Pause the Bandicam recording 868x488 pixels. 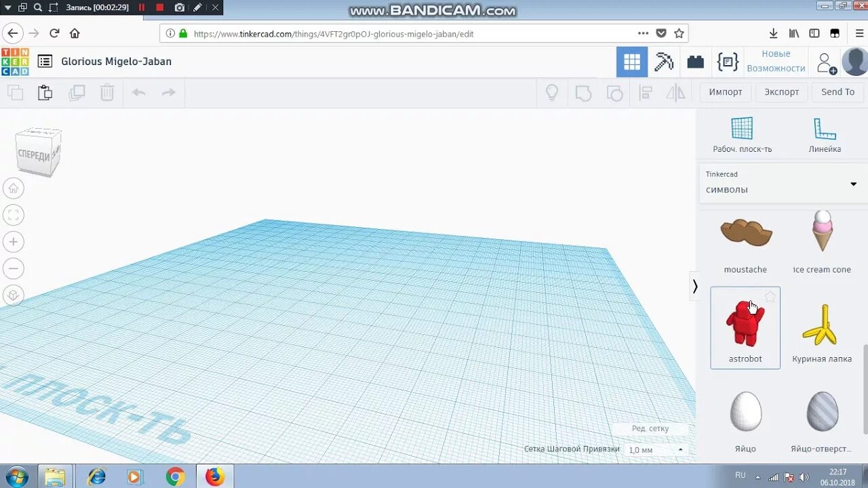click(142, 7)
